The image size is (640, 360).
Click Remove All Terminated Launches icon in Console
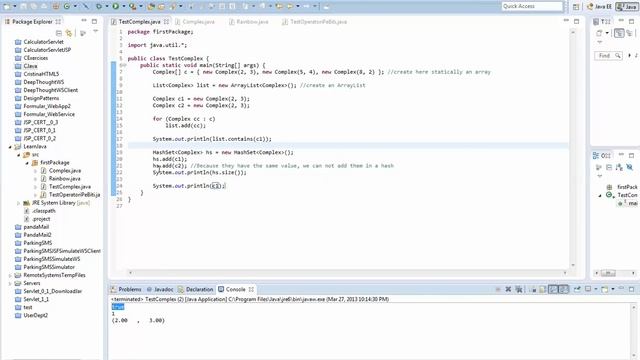519,289
